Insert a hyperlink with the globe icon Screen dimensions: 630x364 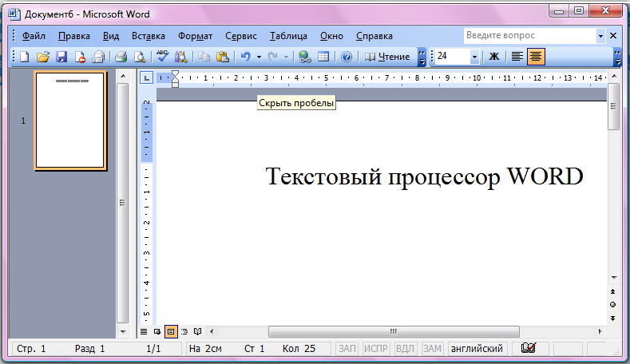(x=305, y=57)
